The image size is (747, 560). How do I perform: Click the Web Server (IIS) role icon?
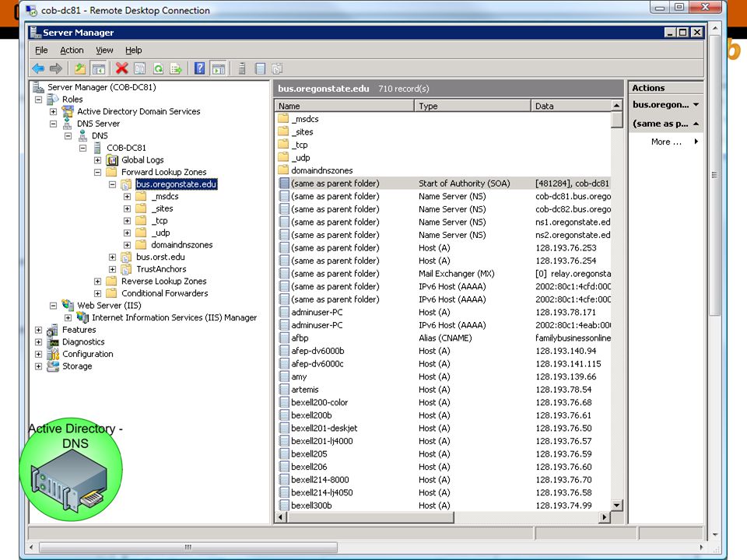pyautogui.click(x=68, y=305)
